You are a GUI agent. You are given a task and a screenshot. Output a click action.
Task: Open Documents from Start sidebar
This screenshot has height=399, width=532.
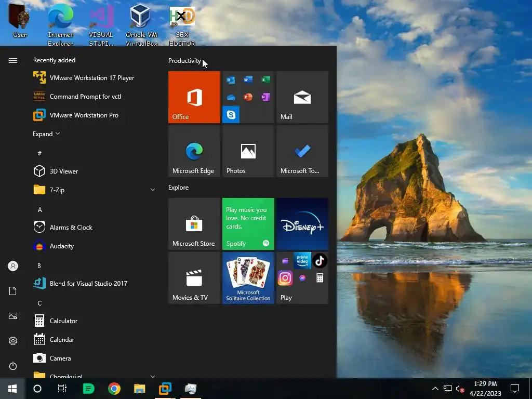[x=13, y=291]
